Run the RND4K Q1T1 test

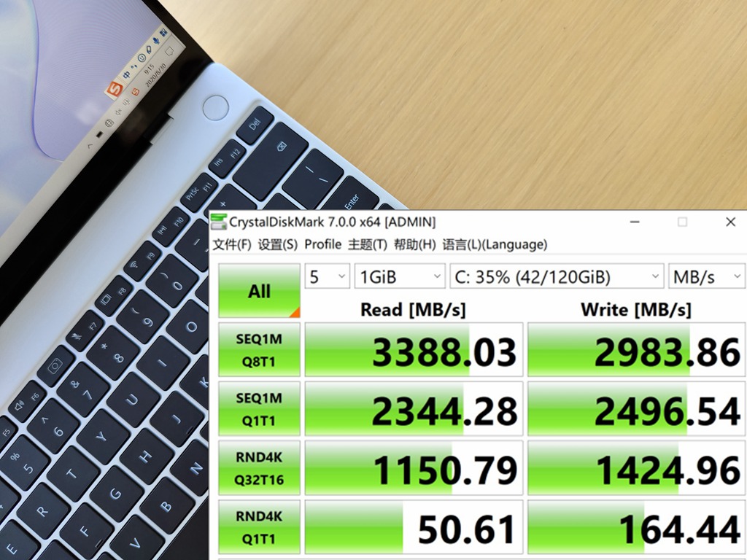point(259,527)
